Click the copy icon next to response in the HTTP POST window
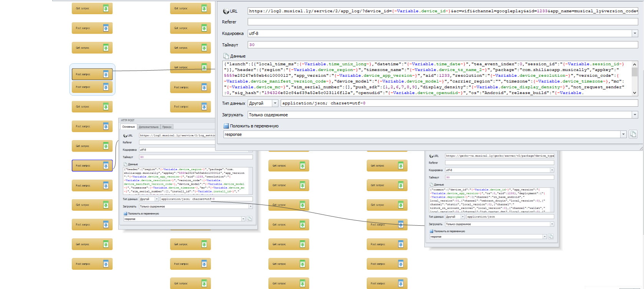Image resolution: width=644 pixels, height=289 pixels. pyautogui.click(x=249, y=219)
